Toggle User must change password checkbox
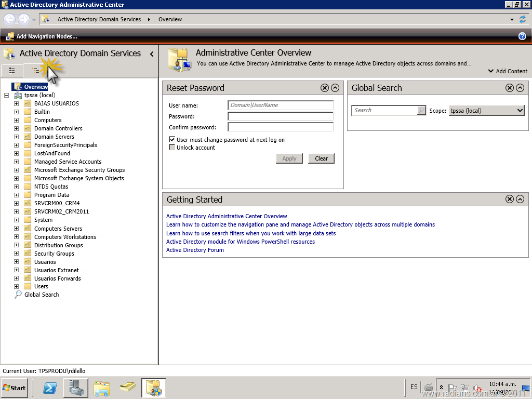 (x=172, y=140)
